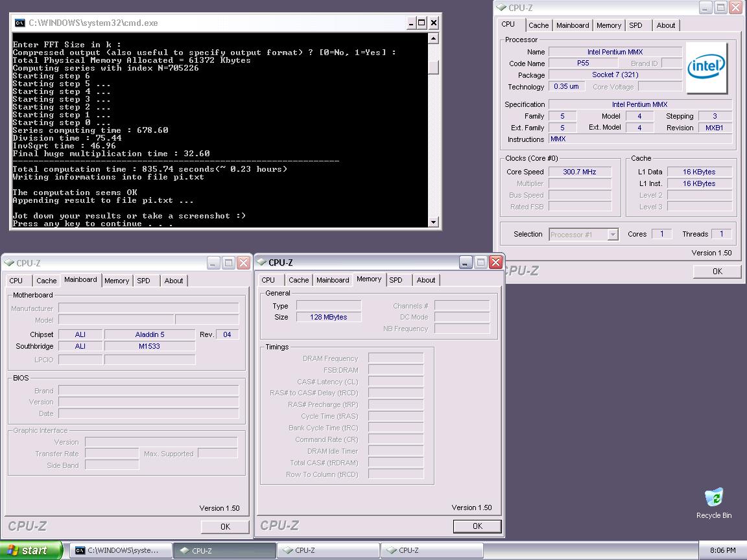Go to Mainboard tab in Memory CPU-Z window

(x=333, y=280)
